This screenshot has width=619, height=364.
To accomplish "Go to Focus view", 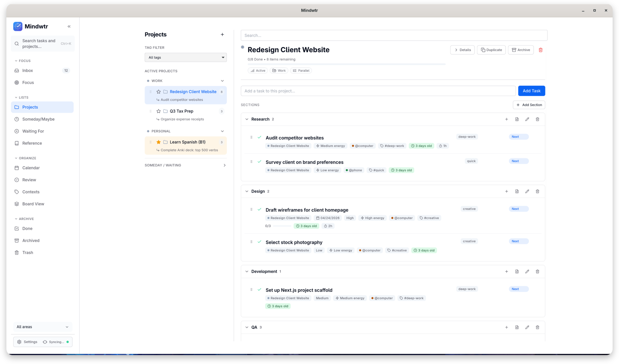I will 42,83.
